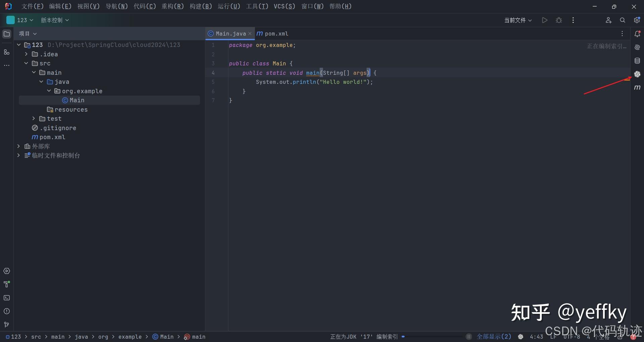Open the Problems tool window

7,311
